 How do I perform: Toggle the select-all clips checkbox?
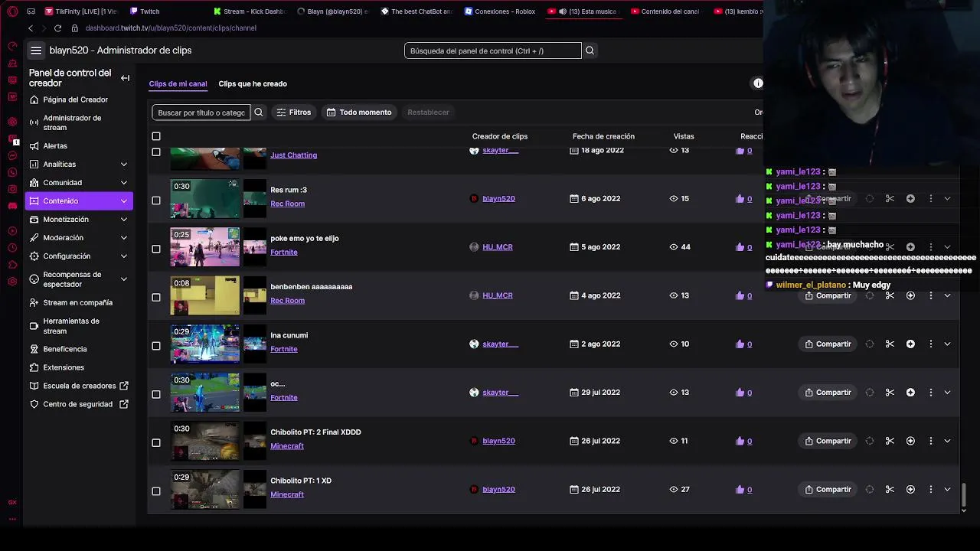(x=156, y=136)
